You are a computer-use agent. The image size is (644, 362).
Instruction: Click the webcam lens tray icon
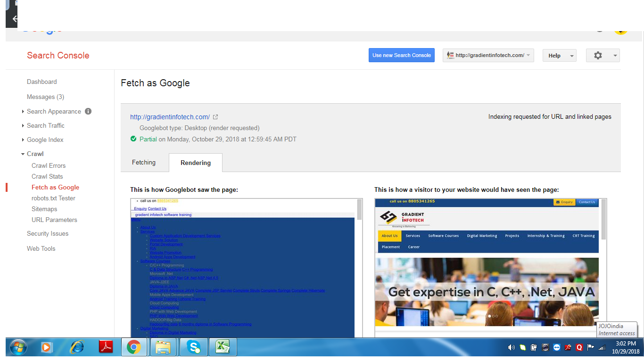(545, 347)
